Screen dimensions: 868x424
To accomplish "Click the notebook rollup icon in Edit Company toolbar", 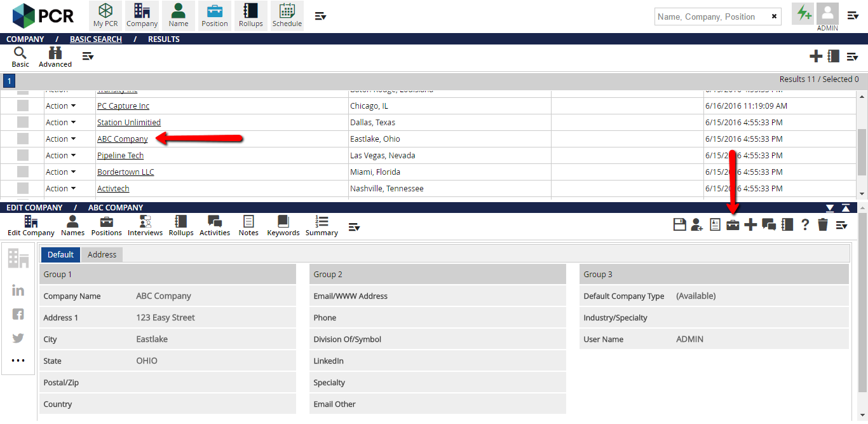I will coord(787,224).
